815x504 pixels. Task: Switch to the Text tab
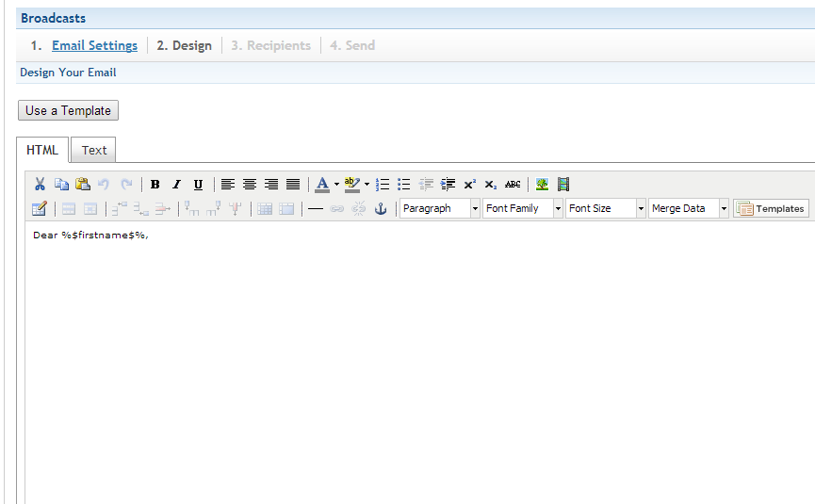94,150
